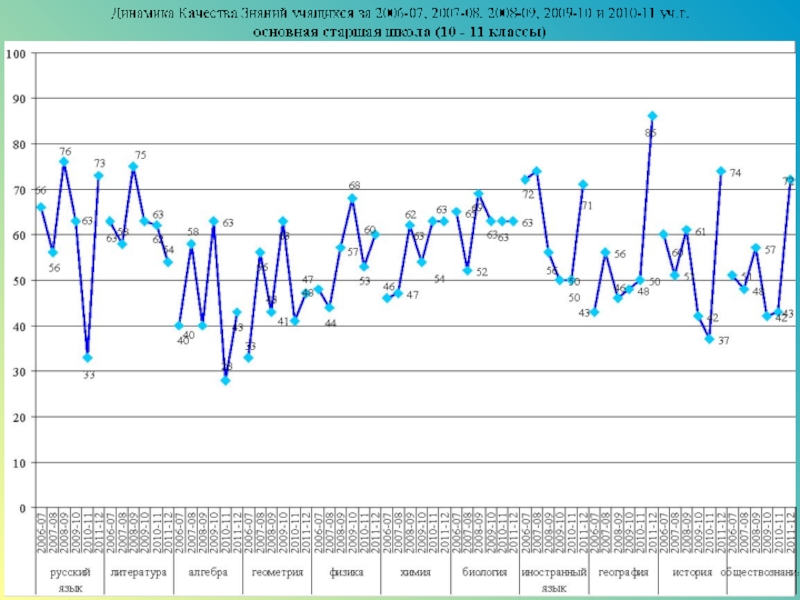Select the y-axis label 100
The width and height of the screenshot is (800, 600).
[16, 53]
